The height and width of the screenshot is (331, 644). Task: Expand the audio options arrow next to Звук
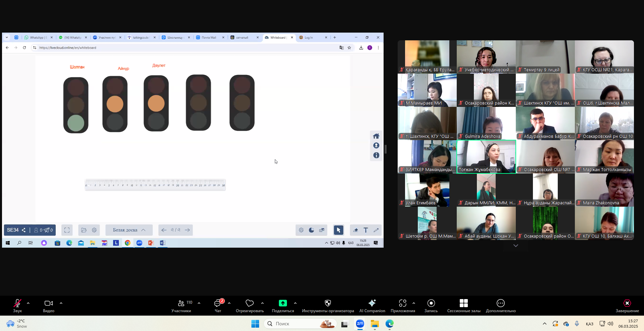point(28,303)
